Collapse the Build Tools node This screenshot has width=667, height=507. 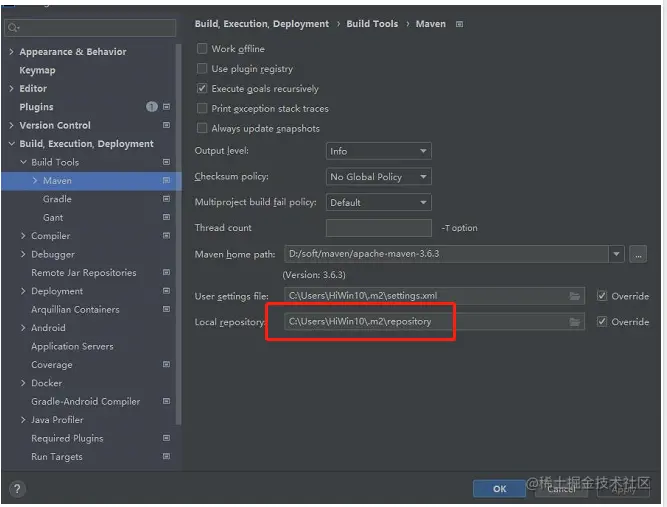pyautogui.click(x=23, y=162)
